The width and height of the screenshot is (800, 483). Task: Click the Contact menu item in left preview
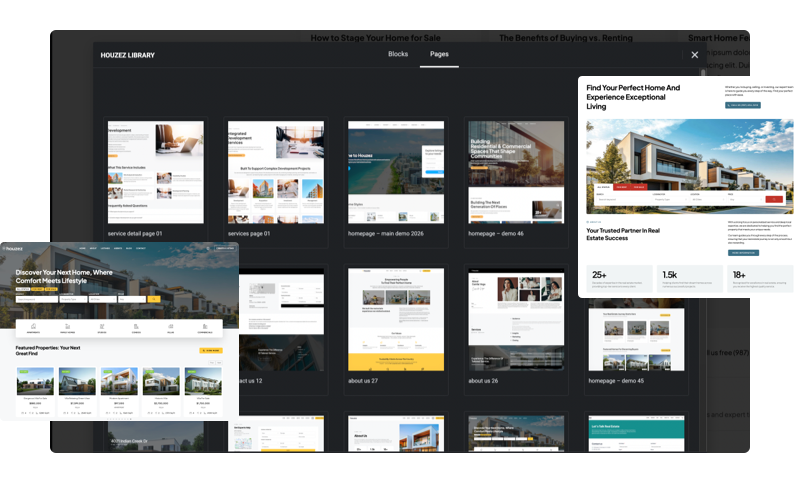coord(141,248)
